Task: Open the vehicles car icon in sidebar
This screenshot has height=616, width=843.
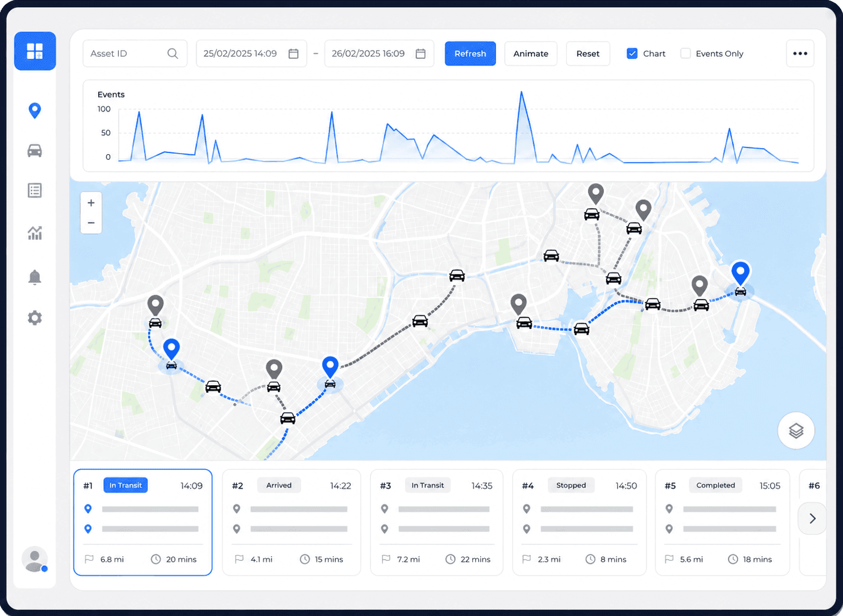Action: click(35, 151)
